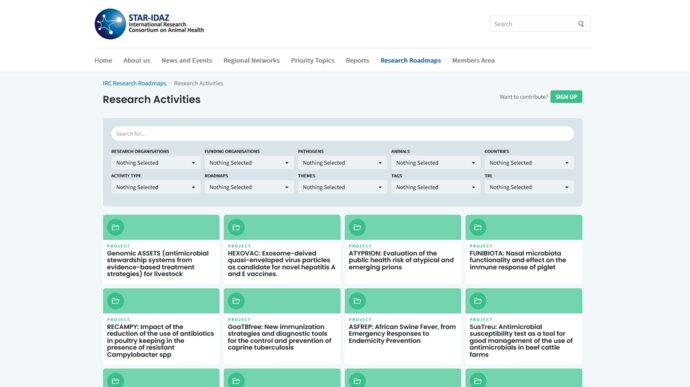Open the Reports menu item
Viewport: 690px width, 387px height.
coord(357,60)
